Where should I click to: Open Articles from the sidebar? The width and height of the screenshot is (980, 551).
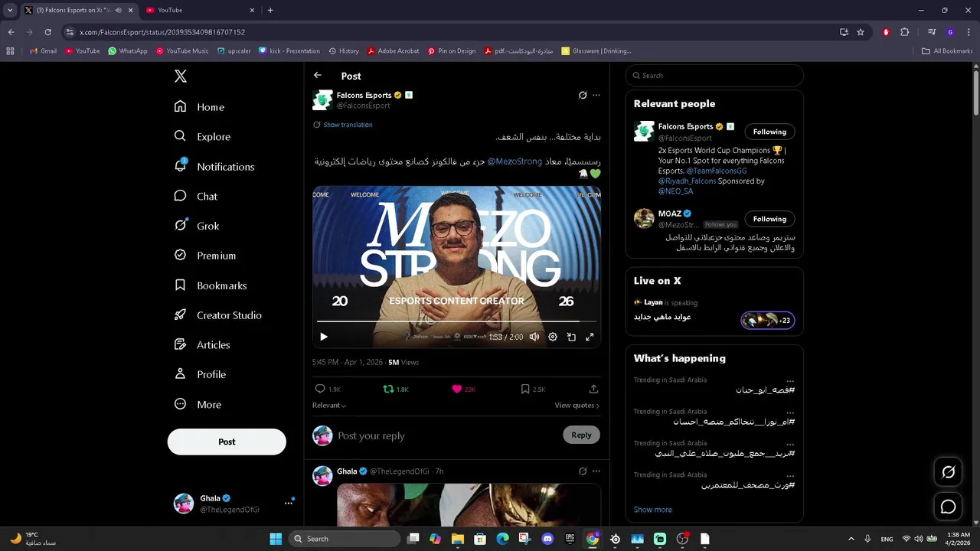(202, 344)
